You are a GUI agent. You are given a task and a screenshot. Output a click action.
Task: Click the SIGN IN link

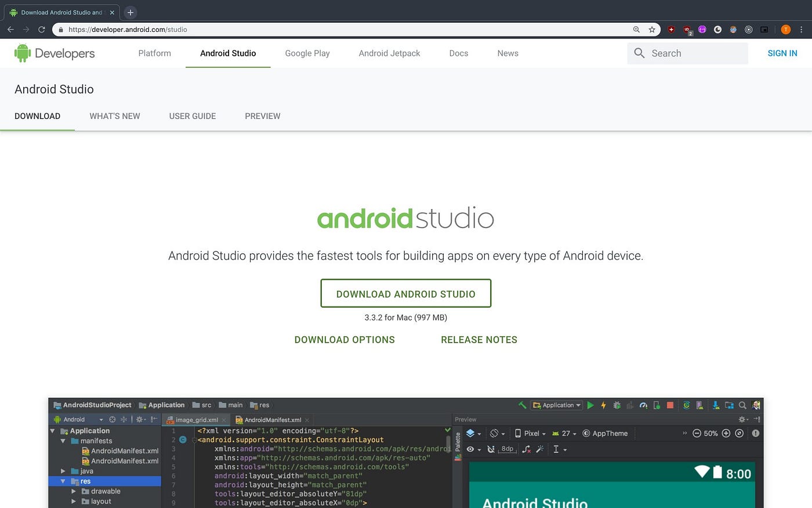(x=782, y=53)
